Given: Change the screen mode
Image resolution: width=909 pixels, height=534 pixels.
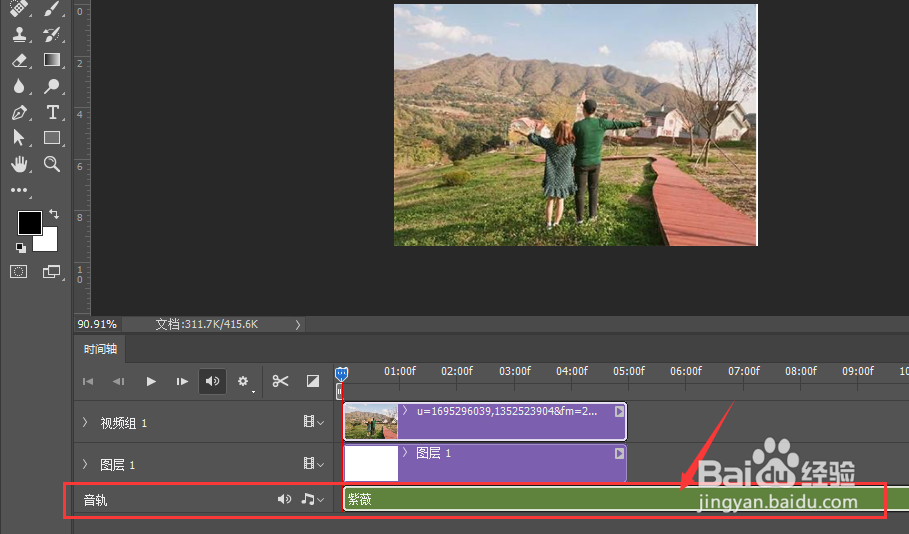Looking at the screenshot, I should pyautogui.click(x=52, y=271).
